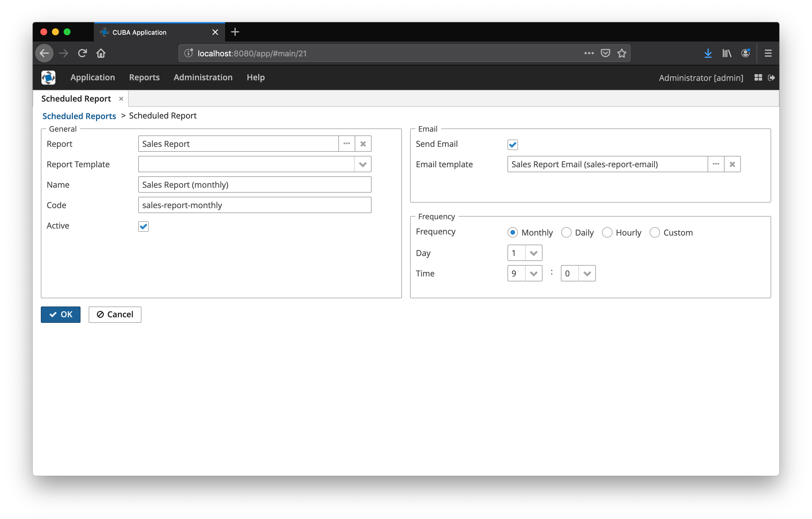The width and height of the screenshot is (812, 519).
Task: Clear the Email template field
Action: [732, 164]
